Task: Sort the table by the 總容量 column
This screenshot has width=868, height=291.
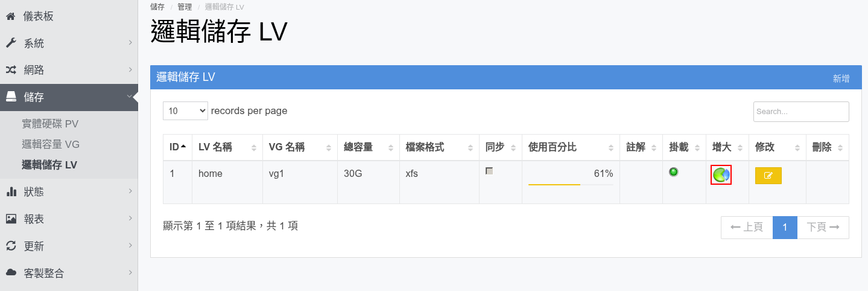Action: 367,147
